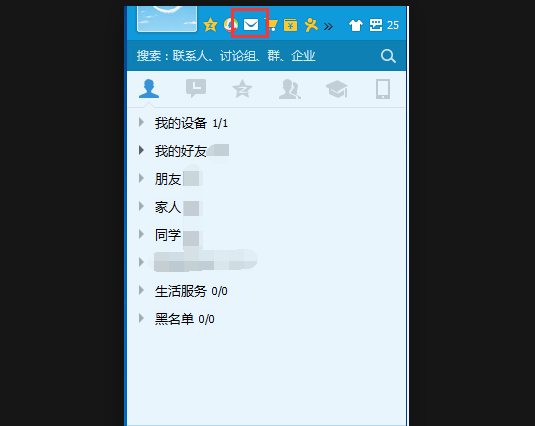Click the magnifier search icon

click(x=388, y=56)
